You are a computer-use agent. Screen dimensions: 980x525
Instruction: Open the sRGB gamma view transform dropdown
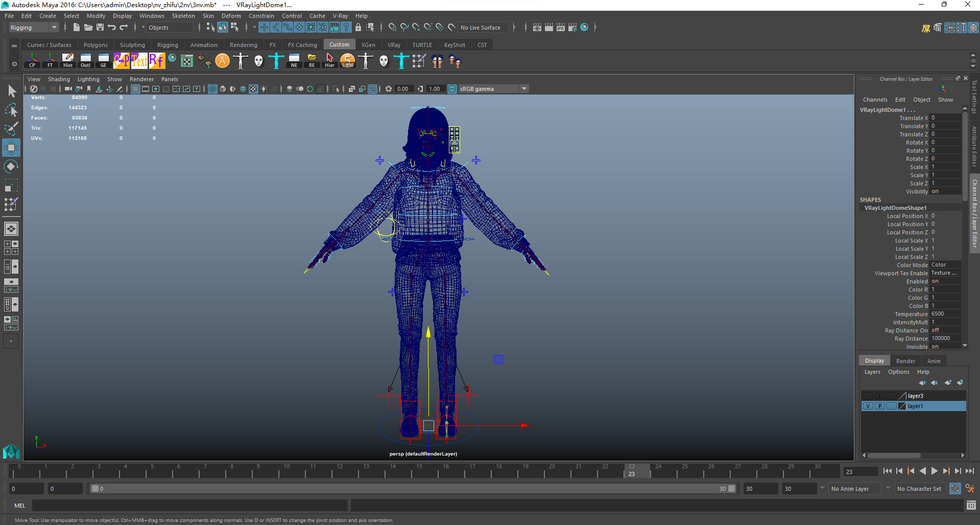pyautogui.click(x=493, y=89)
